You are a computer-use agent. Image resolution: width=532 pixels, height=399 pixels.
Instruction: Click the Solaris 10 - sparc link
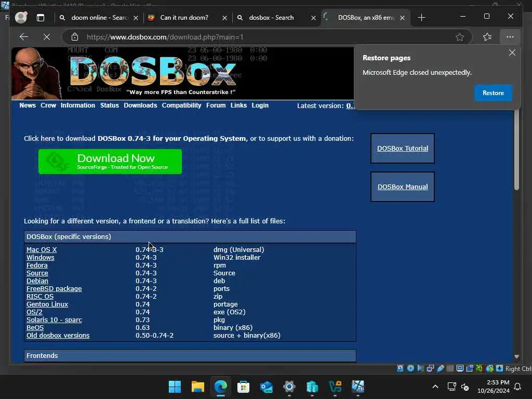point(54,320)
